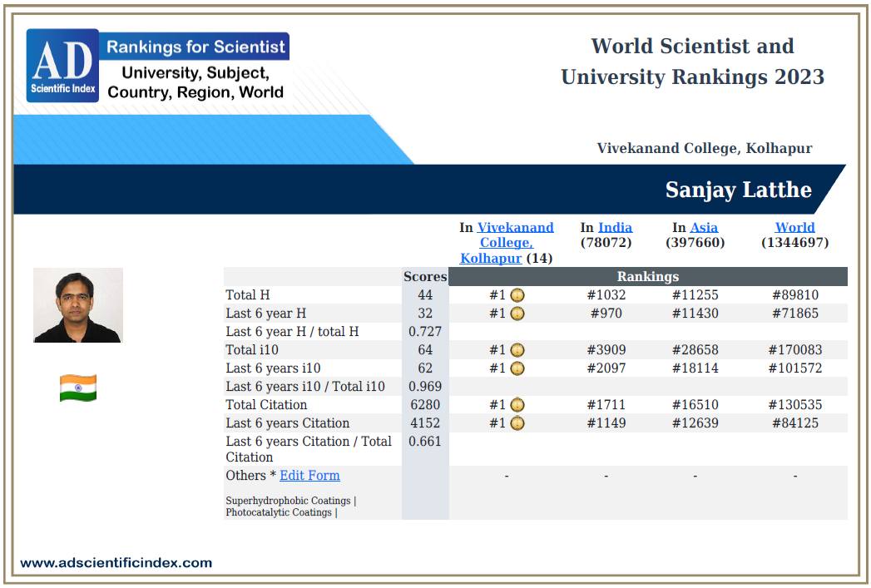The width and height of the screenshot is (871, 588).
Task: Click the Last 6 years Citation score 4152
Action: point(425,423)
